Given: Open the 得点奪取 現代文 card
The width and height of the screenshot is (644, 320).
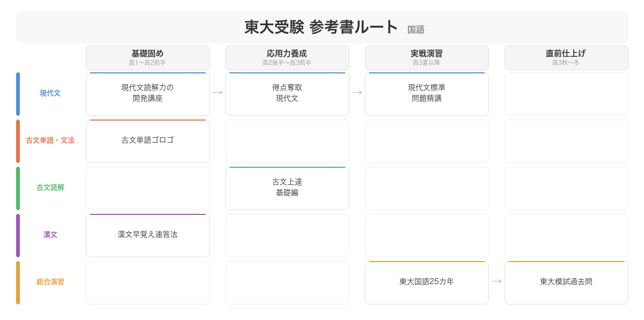Looking at the screenshot, I should [x=287, y=94].
